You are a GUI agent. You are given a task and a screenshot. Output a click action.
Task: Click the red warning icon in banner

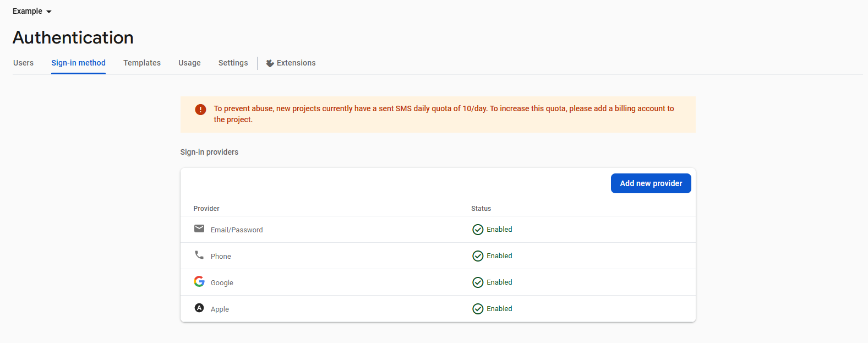pyautogui.click(x=201, y=110)
